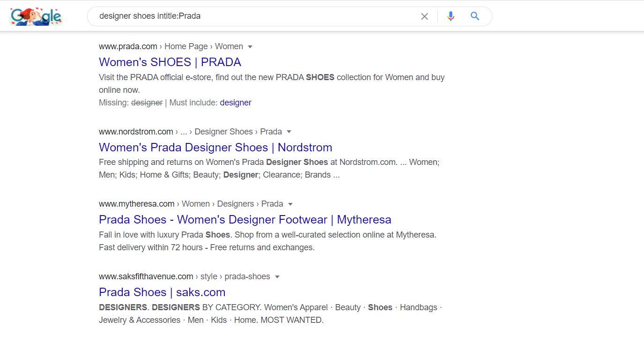Viewport: 644px width, 343px height.
Task: Expand the prada.com result options arrow
Action: pyautogui.click(x=250, y=47)
